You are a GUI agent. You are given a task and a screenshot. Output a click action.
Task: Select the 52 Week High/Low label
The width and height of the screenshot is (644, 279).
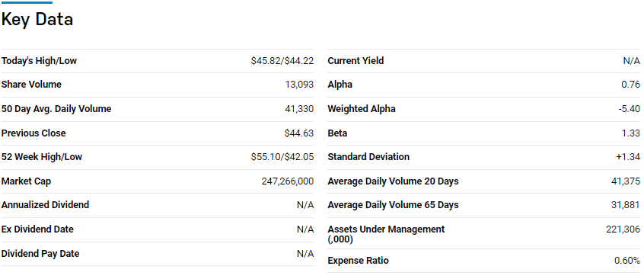42,157
